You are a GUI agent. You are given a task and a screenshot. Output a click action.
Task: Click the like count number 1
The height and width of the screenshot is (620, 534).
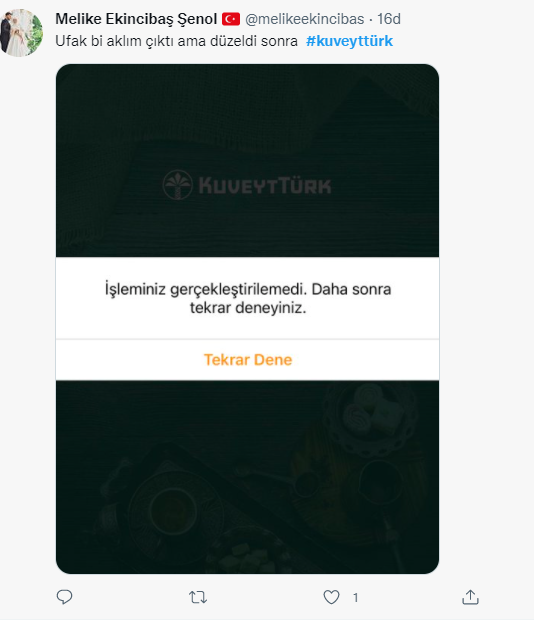click(355, 597)
